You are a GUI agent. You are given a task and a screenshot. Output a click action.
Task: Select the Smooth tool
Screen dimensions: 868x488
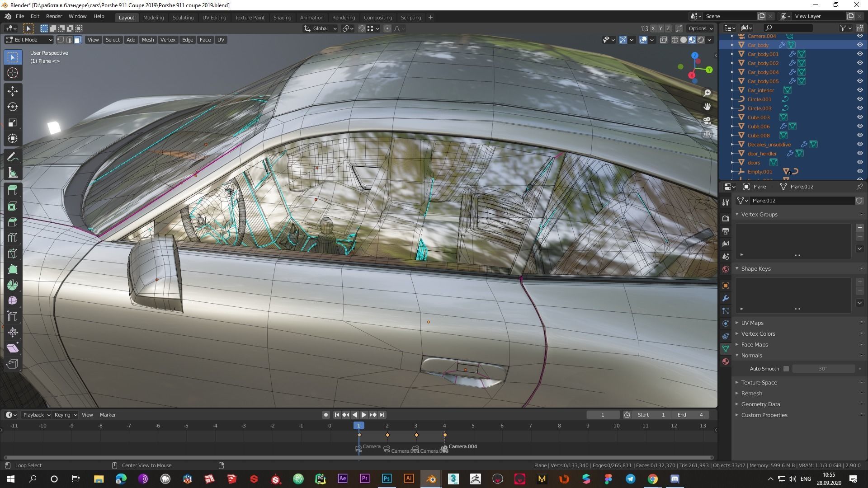point(13,300)
